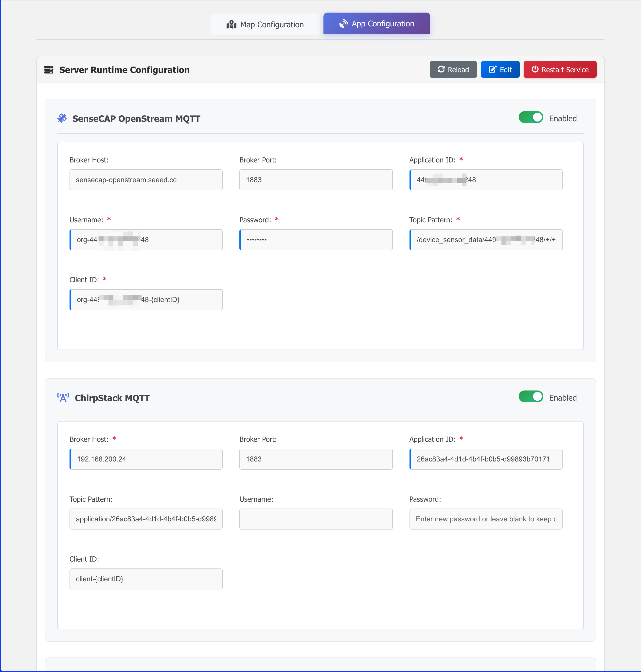Click the blue Edit button

[x=500, y=70]
